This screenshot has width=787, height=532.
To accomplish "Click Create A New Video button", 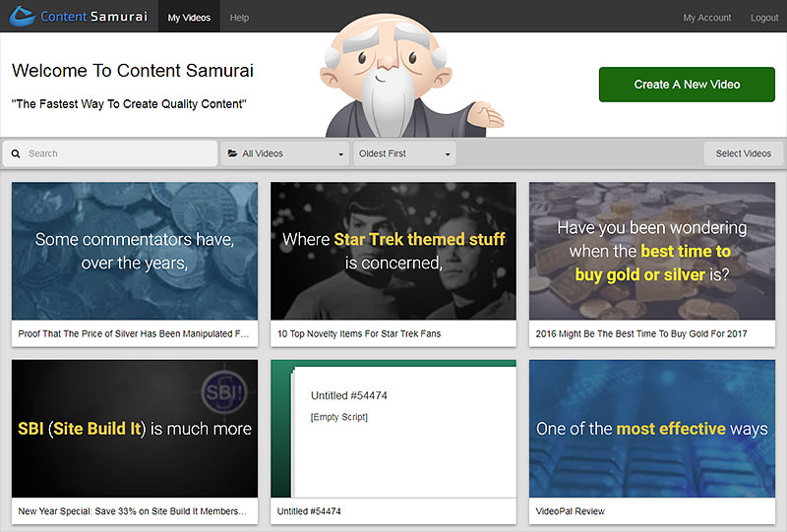I will [x=687, y=85].
